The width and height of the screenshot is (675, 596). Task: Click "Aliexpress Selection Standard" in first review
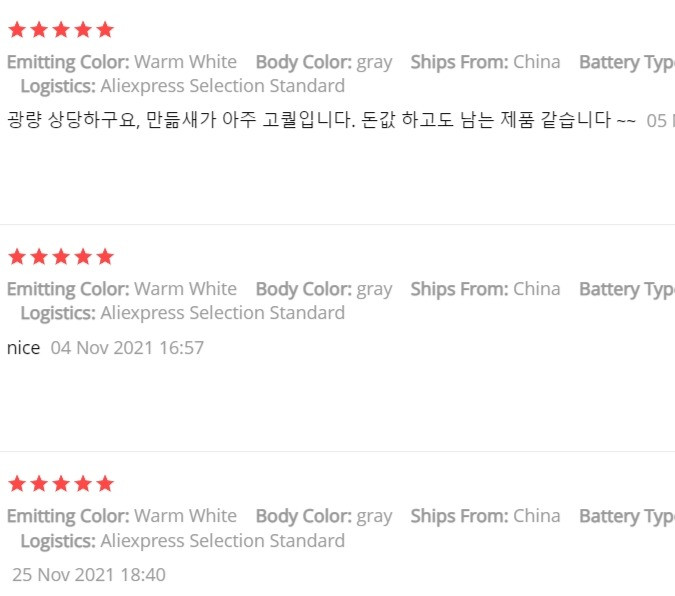223,86
